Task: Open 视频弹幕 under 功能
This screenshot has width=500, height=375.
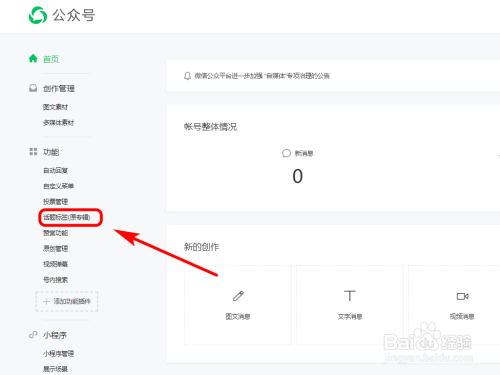Action: click(55, 264)
